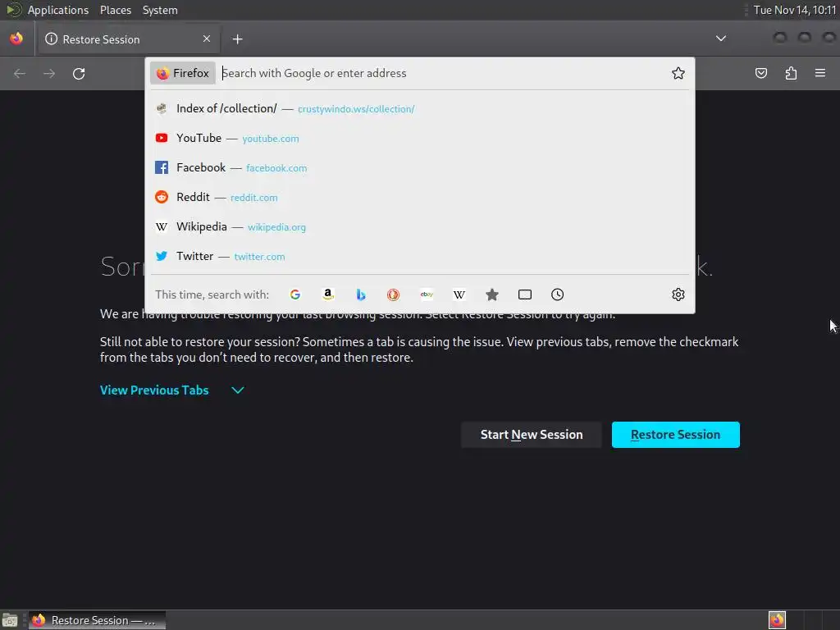Click the show desktop icon in bottom panel
Screen dimensions: 840x630
(x=10, y=620)
